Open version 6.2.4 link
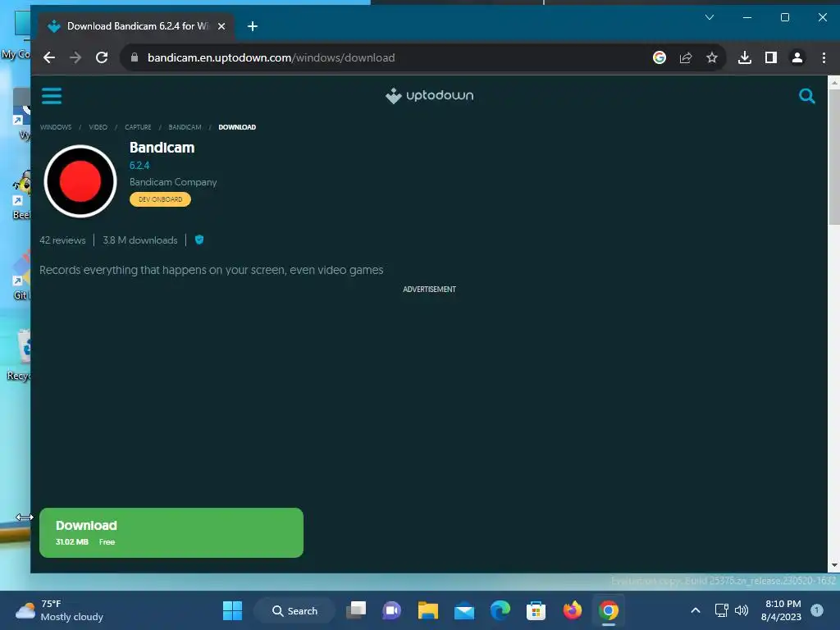This screenshot has width=840, height=630. tap(139, 166)
